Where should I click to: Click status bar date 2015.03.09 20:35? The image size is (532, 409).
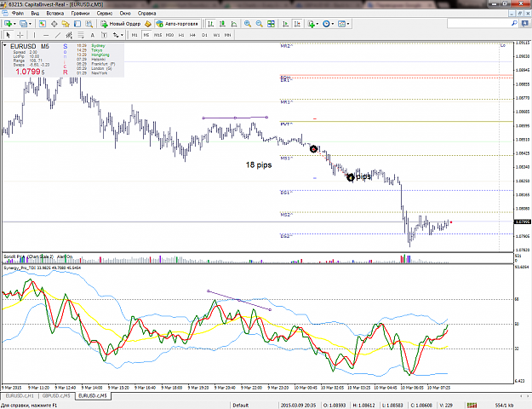point(298,406)
